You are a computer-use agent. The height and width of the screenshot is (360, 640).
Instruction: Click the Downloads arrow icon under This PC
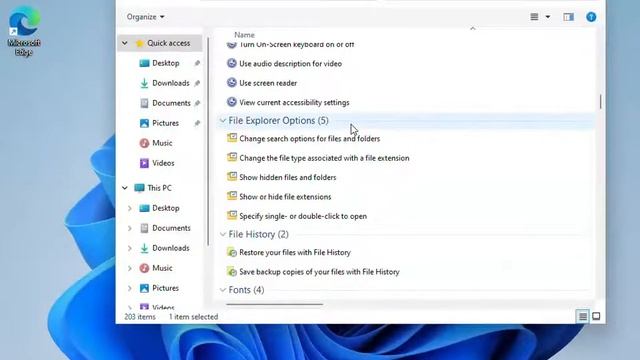(x=144, y=248)
